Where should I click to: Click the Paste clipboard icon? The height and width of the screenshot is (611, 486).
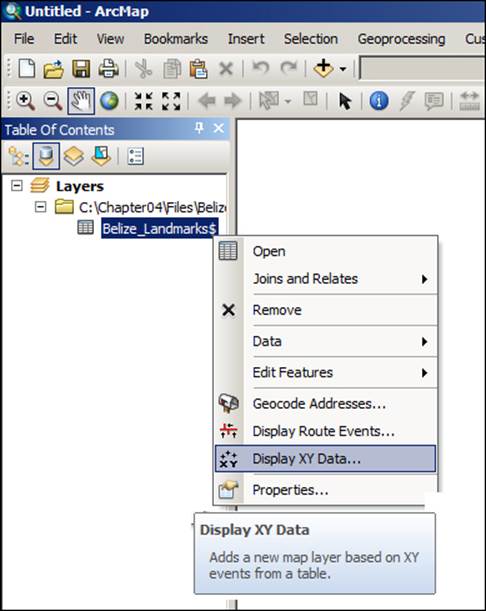point(198,69)
